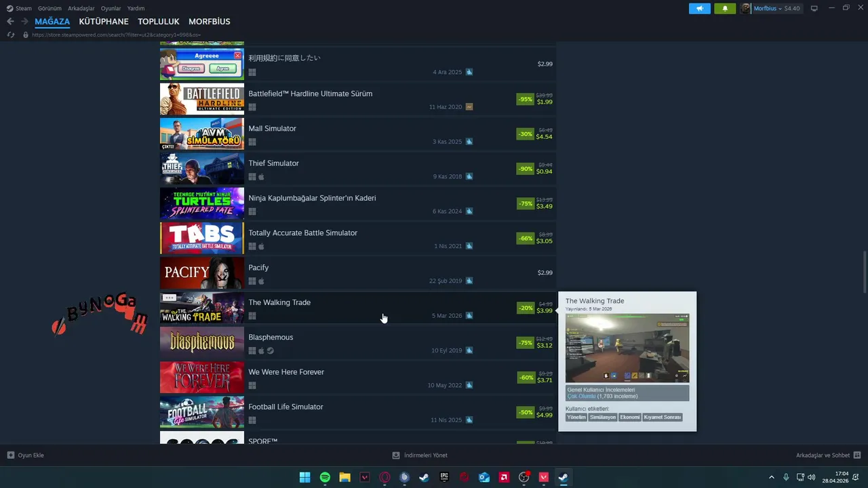Open the Oyunlar menu
The height and width of the screenshot is (488, 868).
111,8
